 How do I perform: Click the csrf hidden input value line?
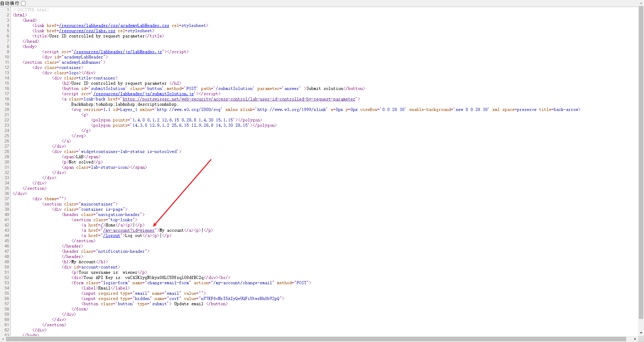[x=183, y=299]
